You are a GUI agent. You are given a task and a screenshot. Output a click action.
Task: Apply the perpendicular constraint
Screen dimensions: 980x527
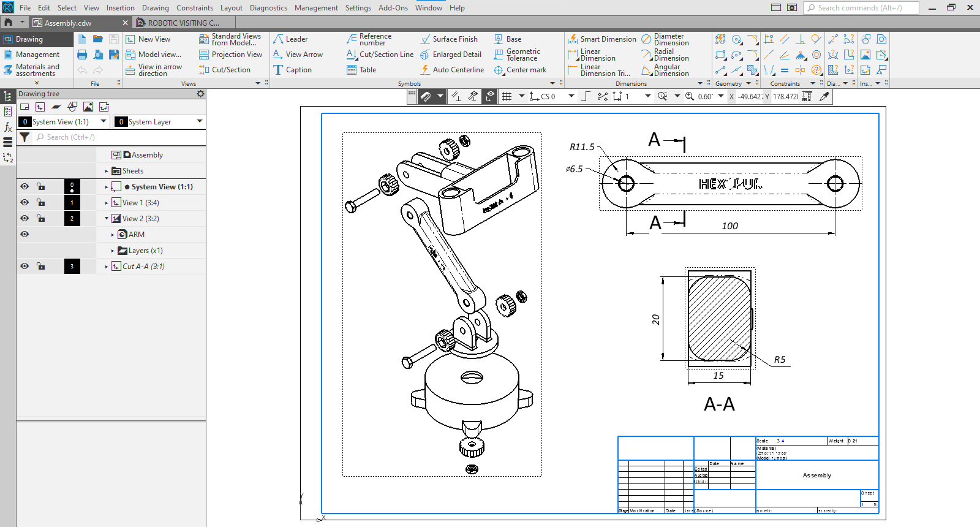[x=801, y=39]
